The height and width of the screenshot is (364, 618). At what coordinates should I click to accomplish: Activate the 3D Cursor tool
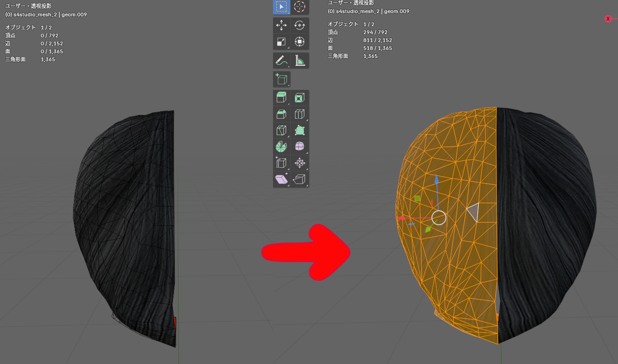(300, 7)
